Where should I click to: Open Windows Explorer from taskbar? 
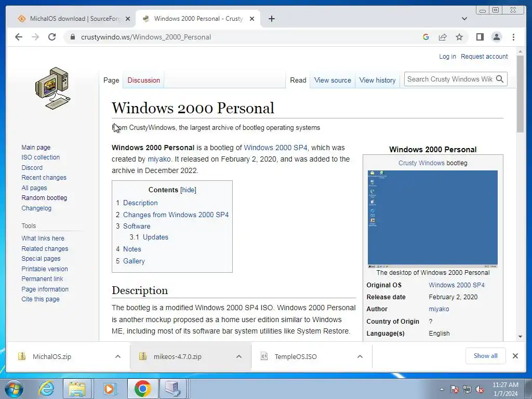tap(77, 389)
